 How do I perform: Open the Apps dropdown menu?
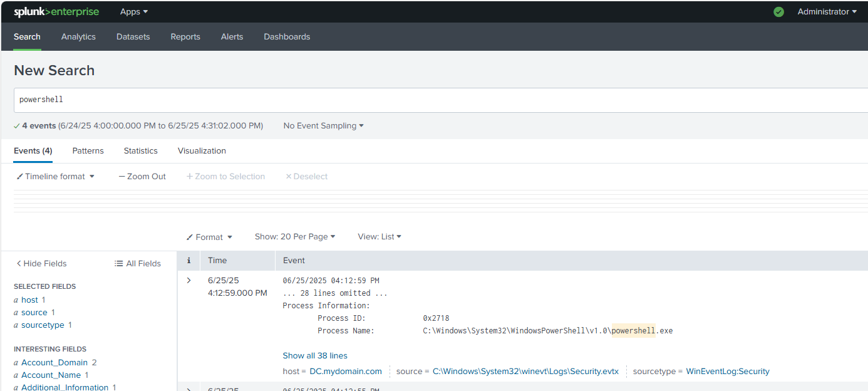point(134,12)
